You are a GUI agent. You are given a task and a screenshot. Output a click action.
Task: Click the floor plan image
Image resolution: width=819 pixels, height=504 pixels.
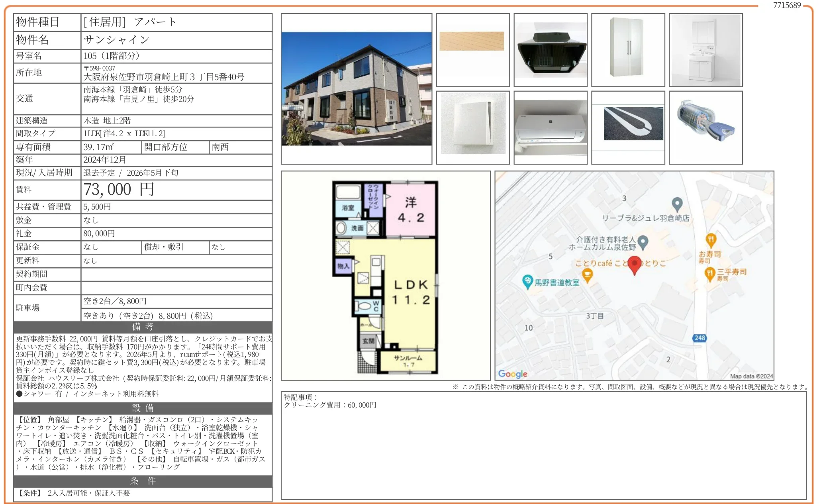pos(385,276)
